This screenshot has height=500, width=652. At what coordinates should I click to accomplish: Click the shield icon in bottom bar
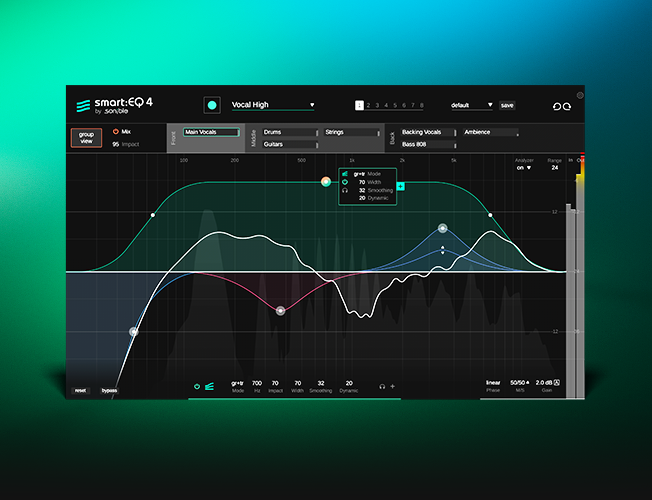pos(197,386)
